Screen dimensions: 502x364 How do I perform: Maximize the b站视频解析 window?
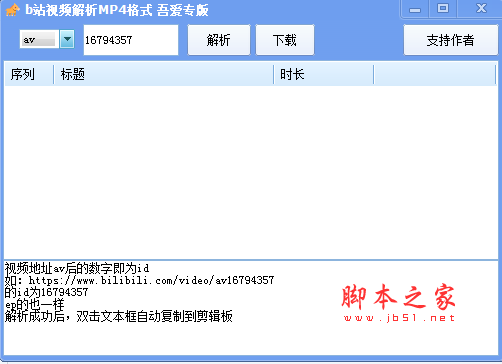pos(443,8)
